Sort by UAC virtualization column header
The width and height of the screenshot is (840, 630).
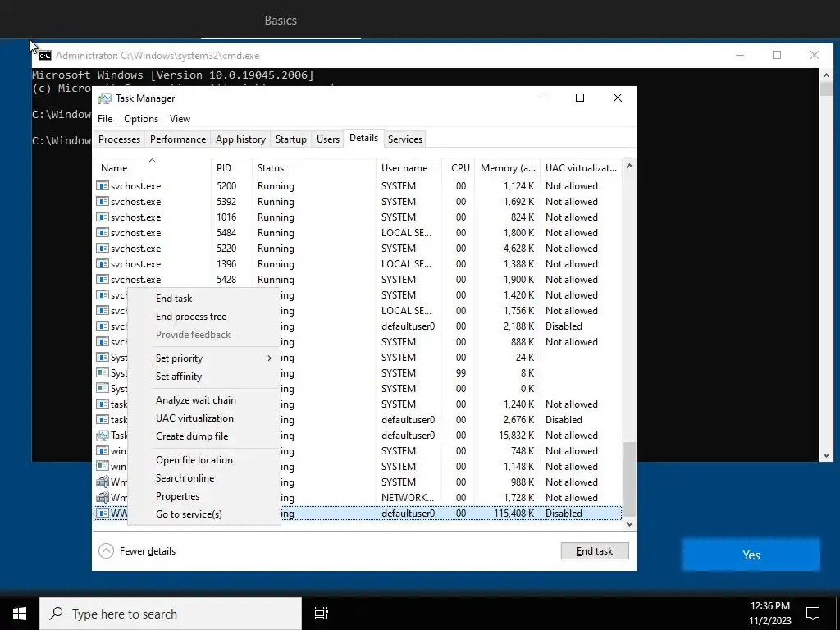coord(582,167)
